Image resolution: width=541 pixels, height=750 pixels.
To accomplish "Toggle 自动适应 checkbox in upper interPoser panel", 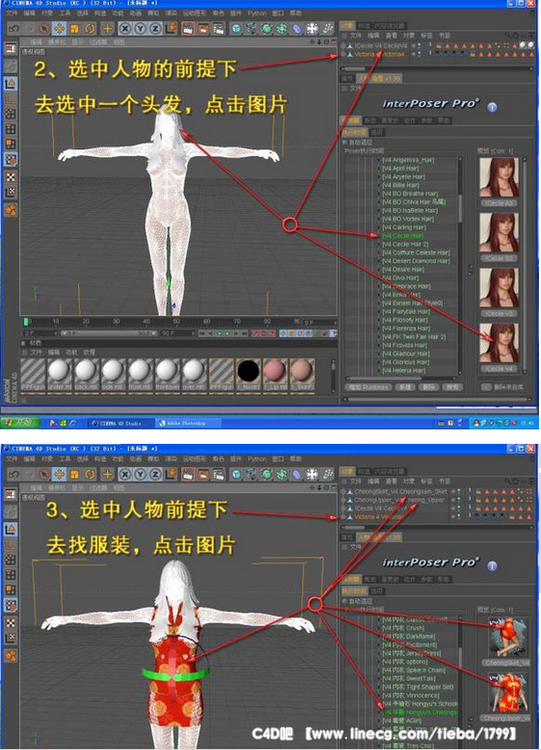I will (x=344, y=143).
